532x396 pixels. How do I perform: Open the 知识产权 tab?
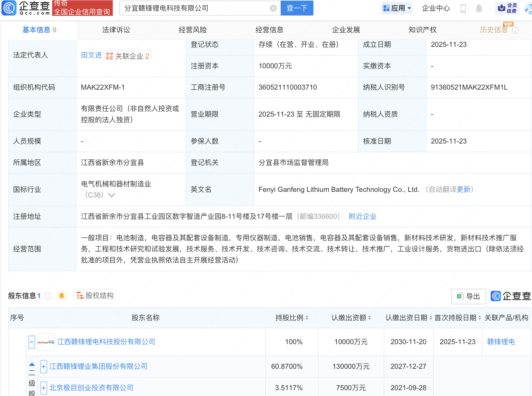422,30
